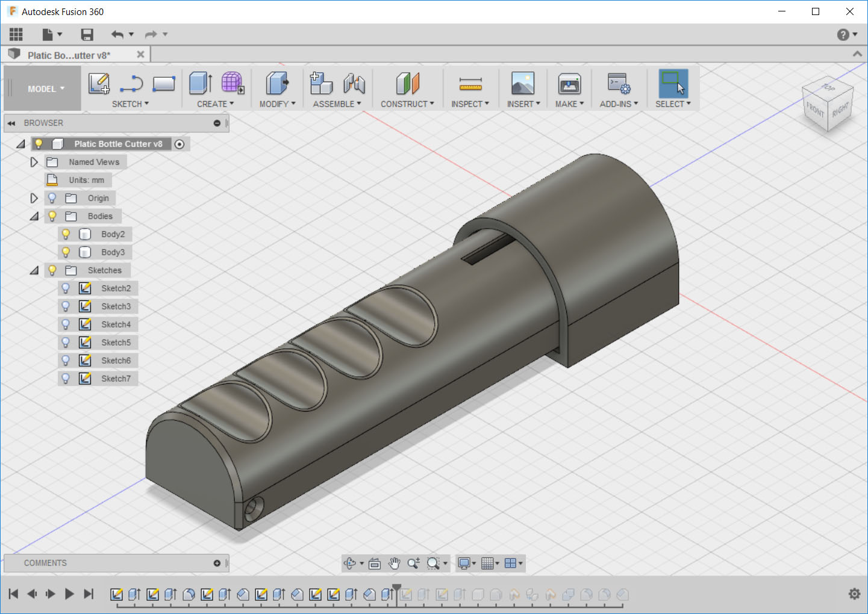Screen dimensions: 868x614
Task: Click the Look At tool icon
Action: 374,563
